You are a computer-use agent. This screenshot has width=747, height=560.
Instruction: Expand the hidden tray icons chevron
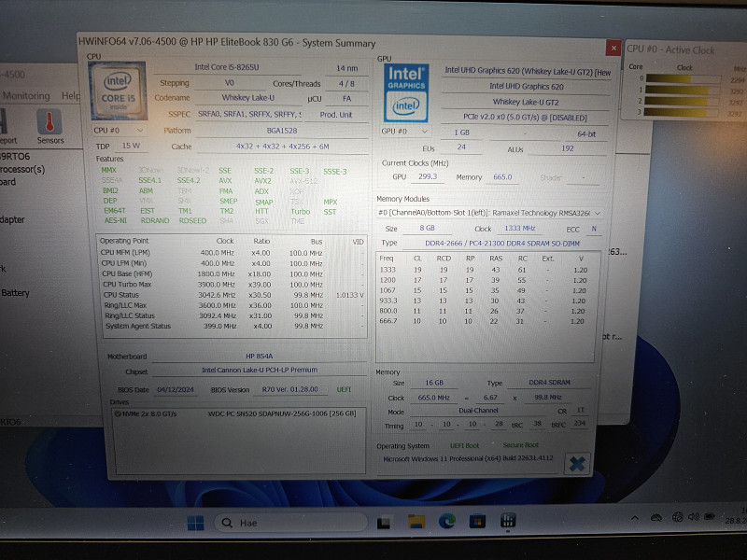pyautogui.click(x=635, y=518)
